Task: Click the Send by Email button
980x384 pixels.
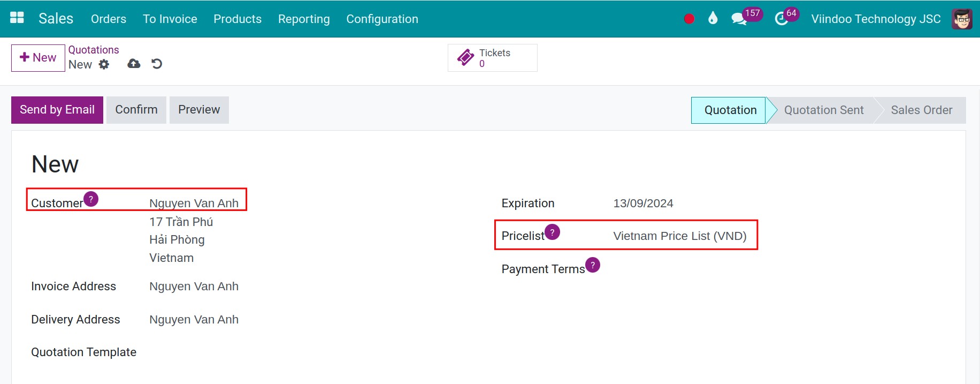Action: click(x=57, y=110)
